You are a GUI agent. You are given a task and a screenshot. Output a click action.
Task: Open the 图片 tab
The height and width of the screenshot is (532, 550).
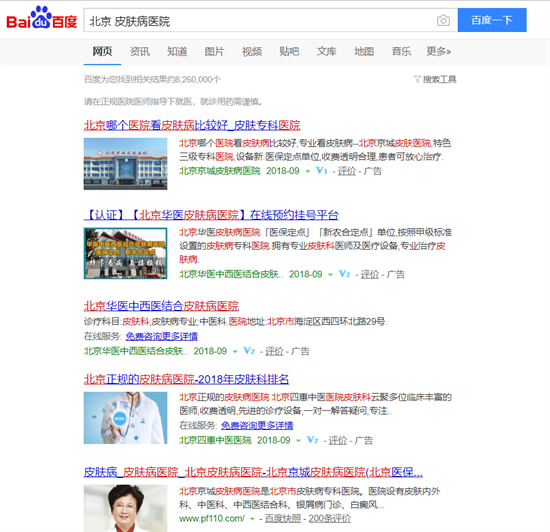pyautogui.click(x=214, y=52)
